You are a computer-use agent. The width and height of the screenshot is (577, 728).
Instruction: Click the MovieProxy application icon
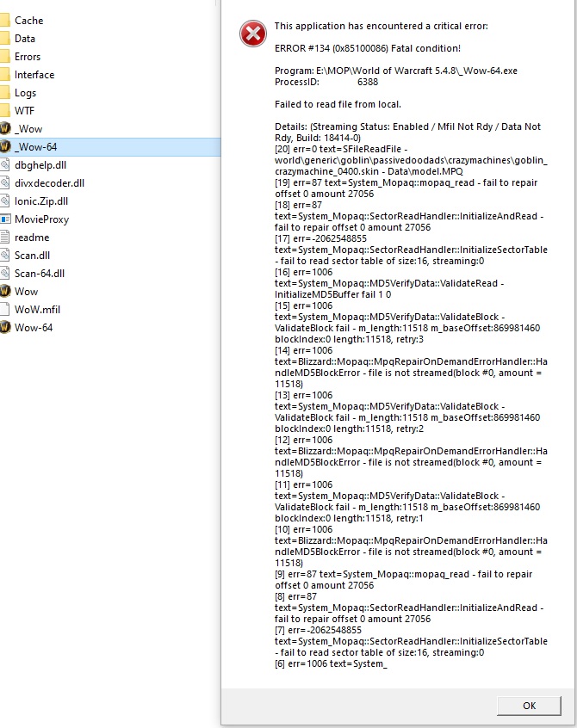5,219
